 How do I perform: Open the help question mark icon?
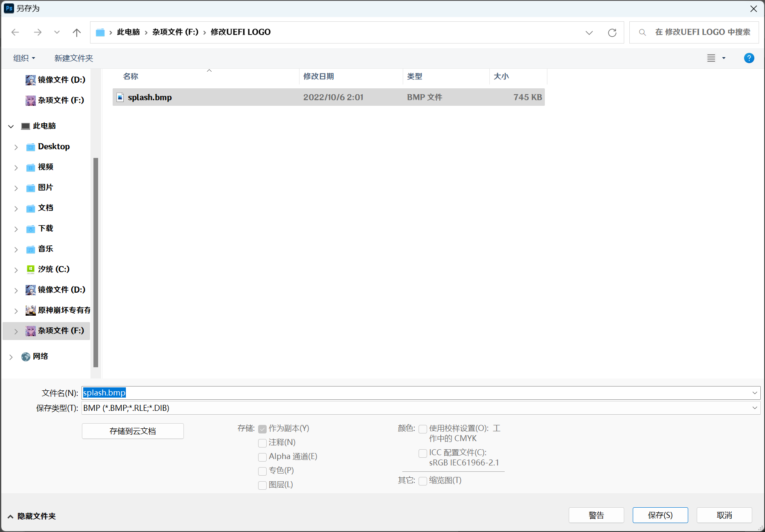[x=749, y=58]
